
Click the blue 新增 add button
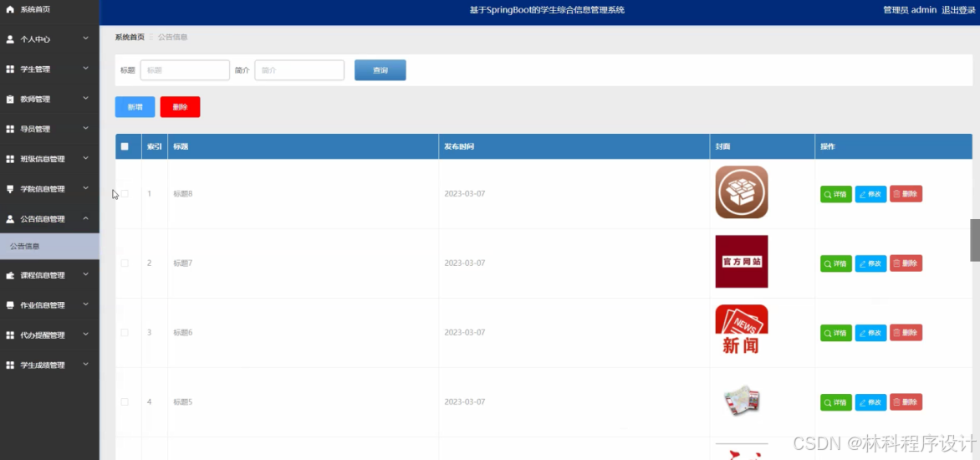click(x=135, y=107)
